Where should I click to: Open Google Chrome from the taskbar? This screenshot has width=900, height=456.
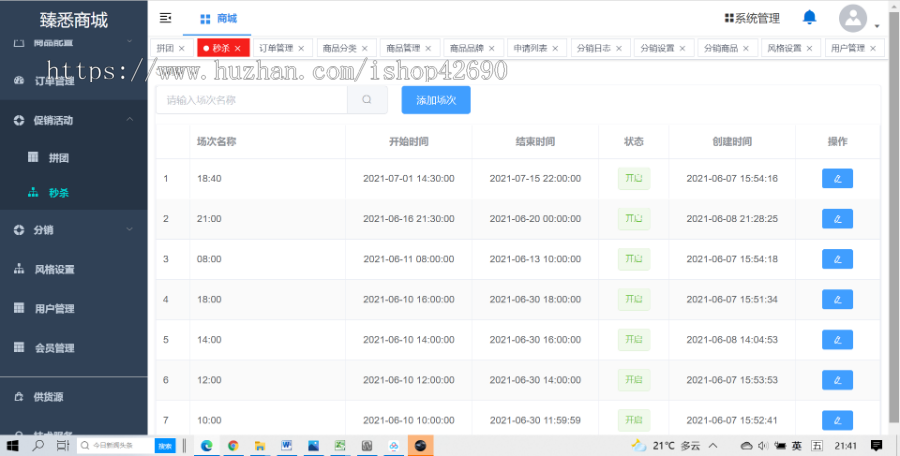pos(233,445)
